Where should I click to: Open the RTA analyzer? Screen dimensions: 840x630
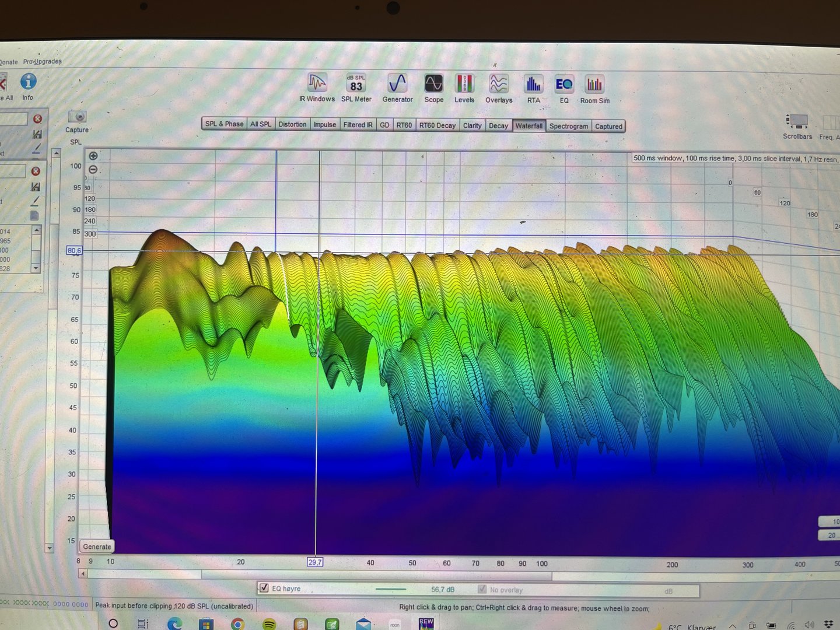(x=533, y=86)
